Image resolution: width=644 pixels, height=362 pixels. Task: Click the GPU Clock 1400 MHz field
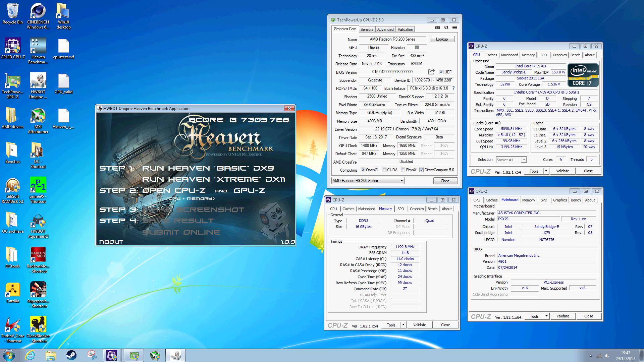tap(369, 145)
